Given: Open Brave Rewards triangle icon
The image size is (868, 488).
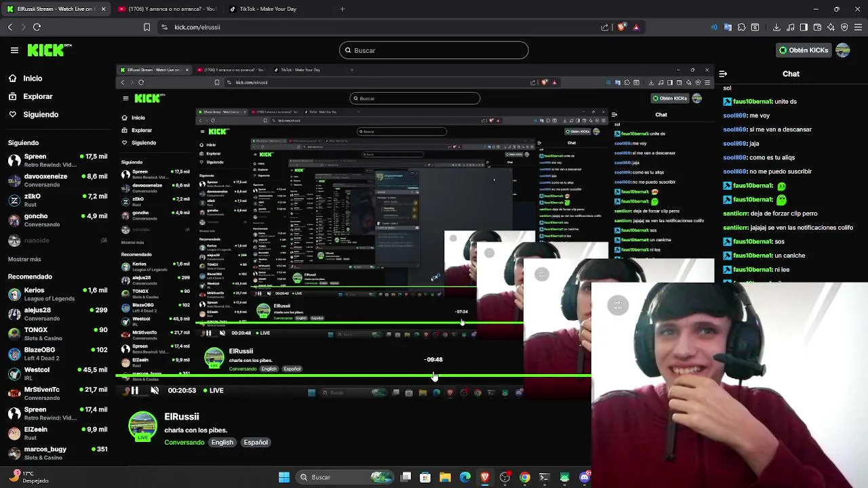Looking at the screenshot, I should click(x=636, y=27).
